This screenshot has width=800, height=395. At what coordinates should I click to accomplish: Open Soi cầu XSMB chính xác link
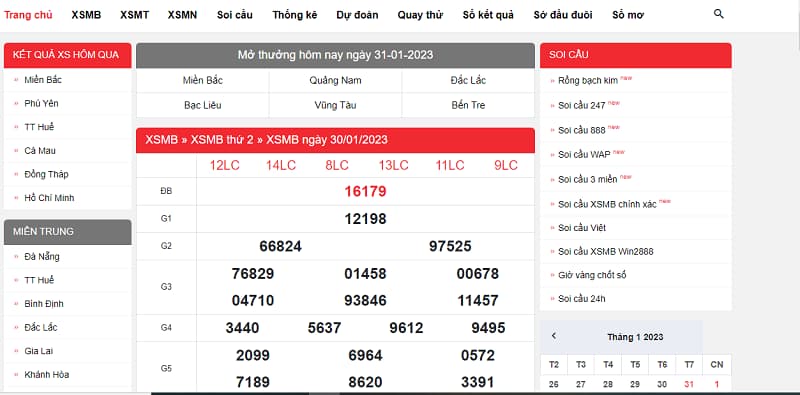(x=607, y=204)
